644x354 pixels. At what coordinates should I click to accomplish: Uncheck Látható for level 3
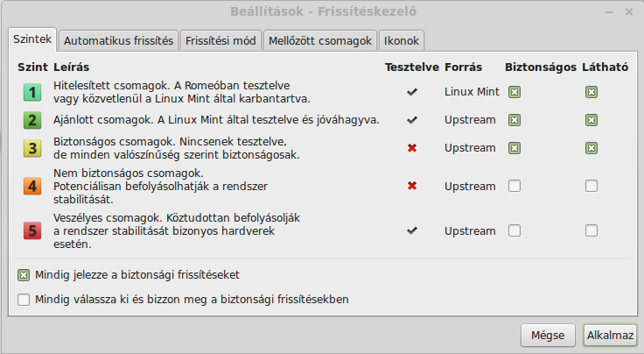[591, 148]
